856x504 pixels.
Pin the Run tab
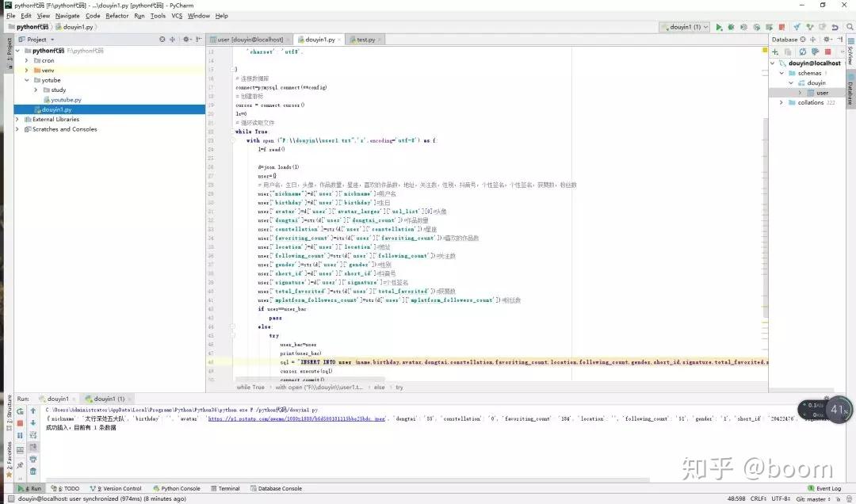click(20, 465)
